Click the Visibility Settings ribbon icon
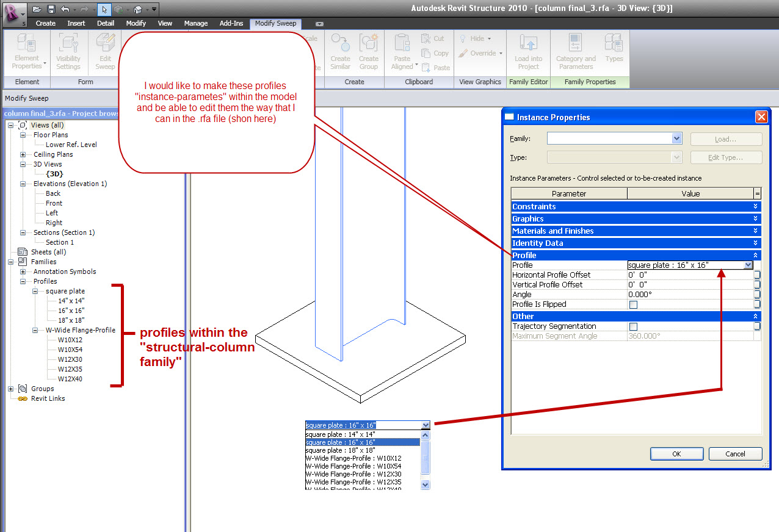This screenshot has width=779, height=532. click(68, 43)
